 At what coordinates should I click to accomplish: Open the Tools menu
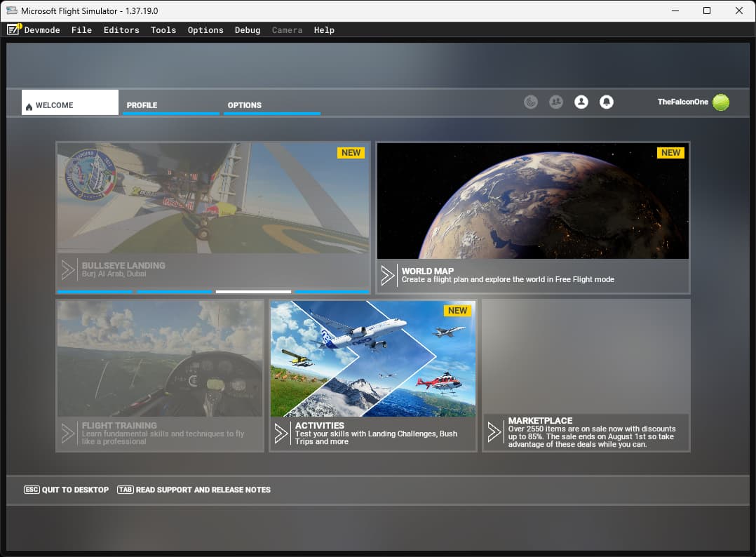[163, 30]
